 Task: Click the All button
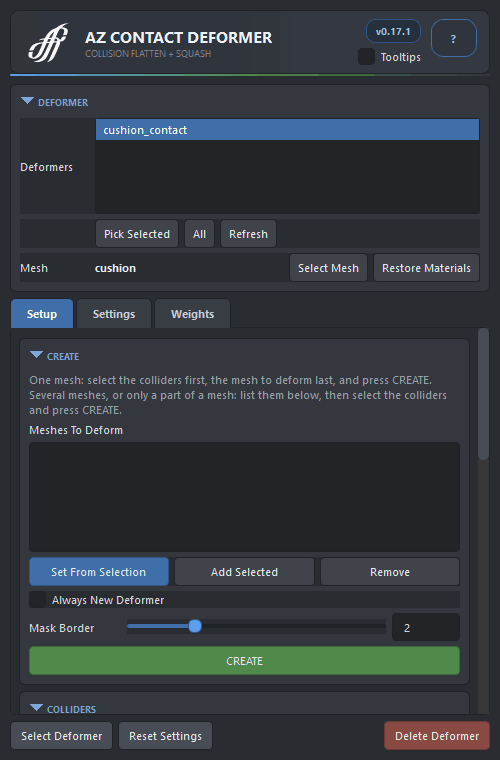199,234
